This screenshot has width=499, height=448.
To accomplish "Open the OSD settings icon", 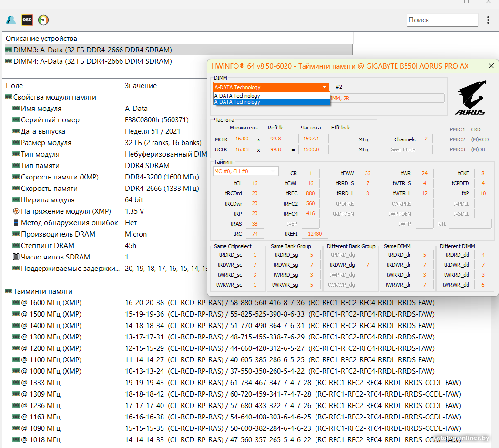I will point(27,20).
